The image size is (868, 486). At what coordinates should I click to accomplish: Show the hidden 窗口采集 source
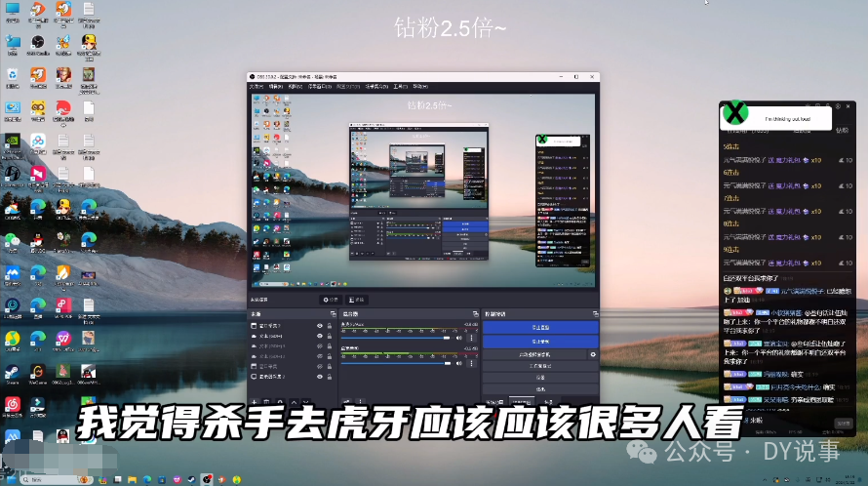[320, 366]
